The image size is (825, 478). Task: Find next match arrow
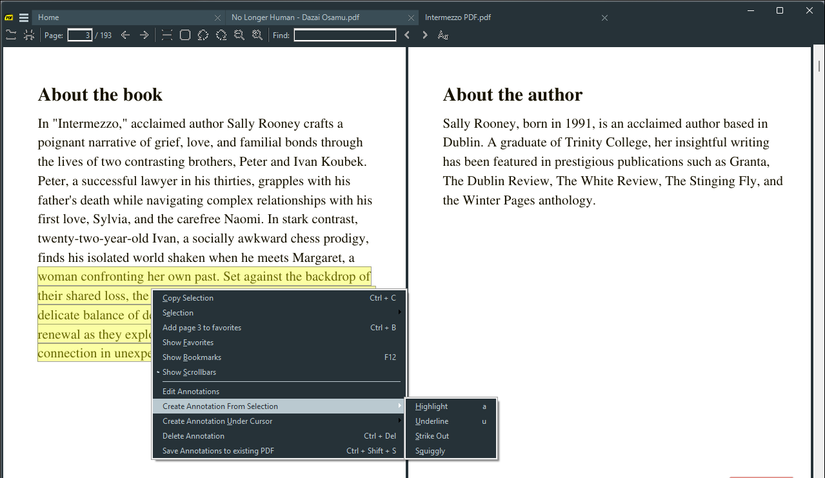[425, 35]
